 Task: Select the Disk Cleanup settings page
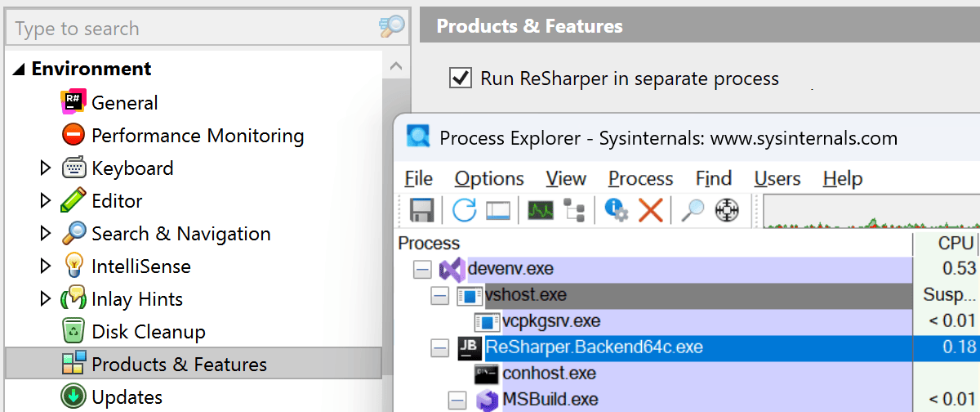tap(148, 332)
